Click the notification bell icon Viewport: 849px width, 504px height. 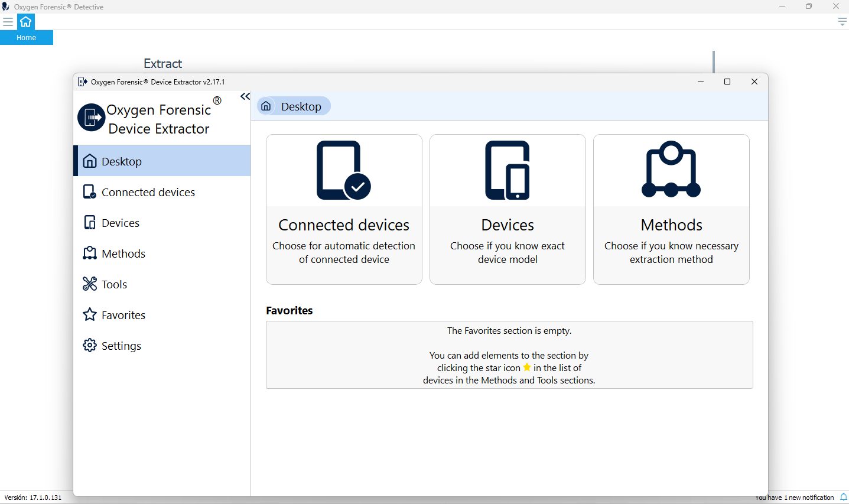[843, 497]
